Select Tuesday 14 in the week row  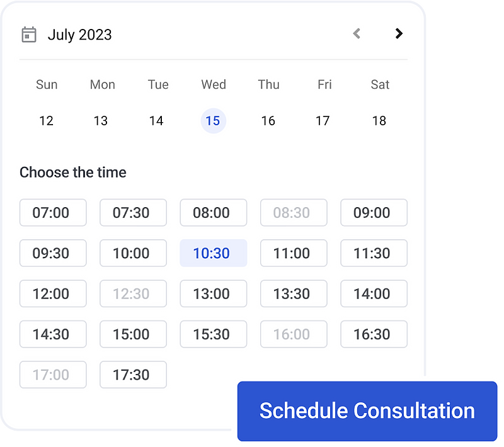point(156,121)
